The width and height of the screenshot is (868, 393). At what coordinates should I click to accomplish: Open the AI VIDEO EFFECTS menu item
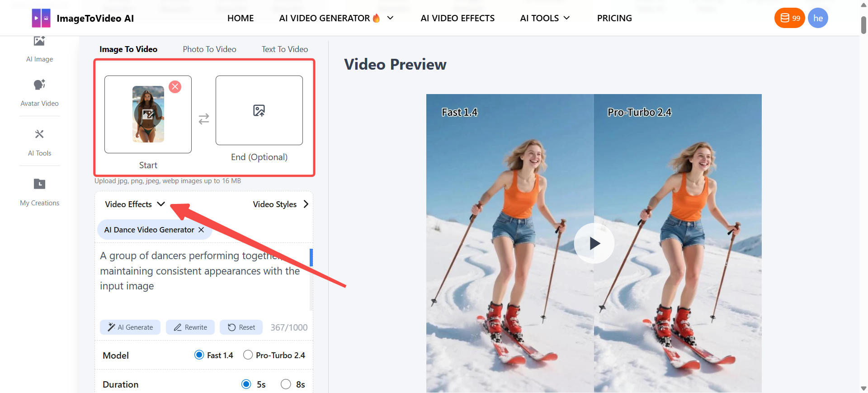click(458, 18)
